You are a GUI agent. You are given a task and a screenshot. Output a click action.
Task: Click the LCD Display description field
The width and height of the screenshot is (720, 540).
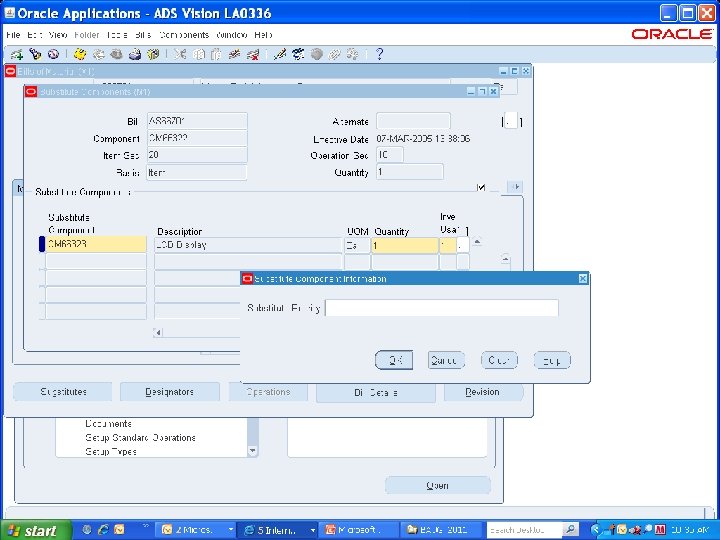coord(248,245)
